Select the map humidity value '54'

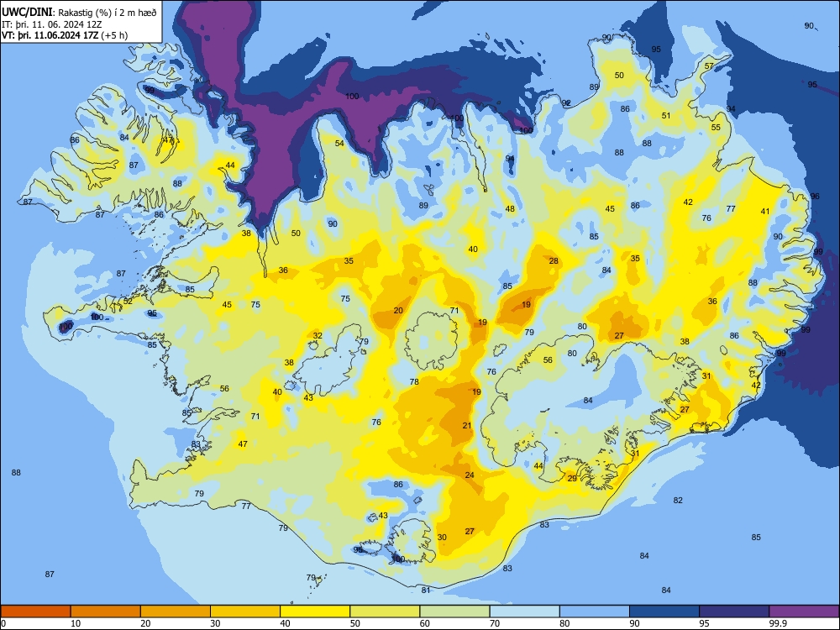click(x=339, y=143)
